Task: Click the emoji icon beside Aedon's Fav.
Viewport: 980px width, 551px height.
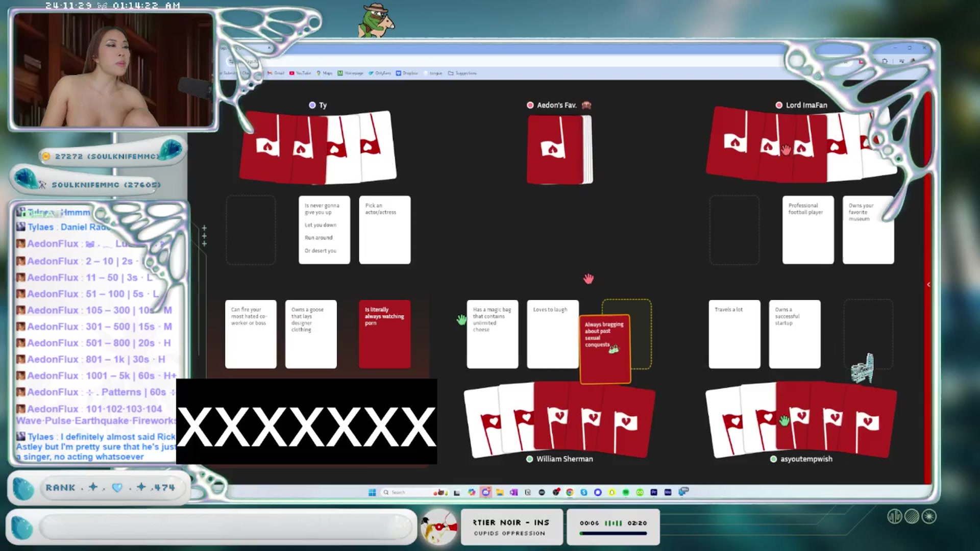Action: (586, 105)
